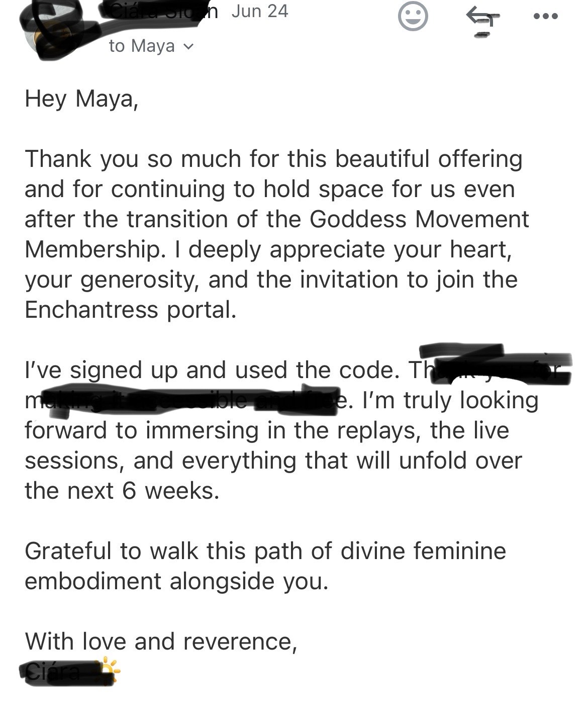Expand recipient details chevron beside Maya
588x724 pixels.
(x=188, y=47)
